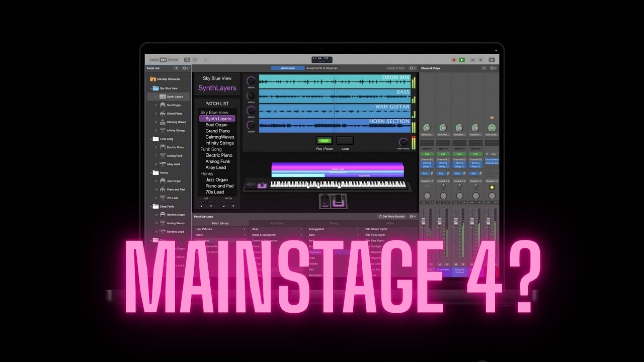Click the Honey set folder icon
This screenshot has height=362, width=644.
click(x=156, y=172)
